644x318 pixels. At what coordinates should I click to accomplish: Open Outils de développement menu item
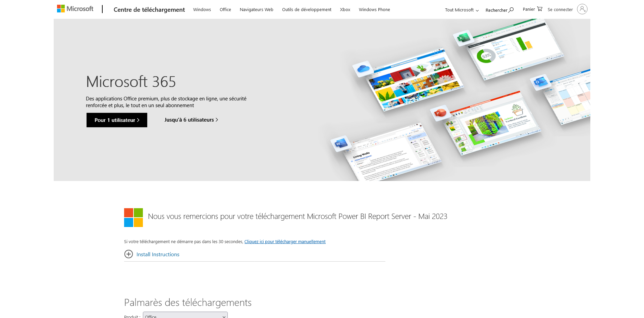coord(307,10)
